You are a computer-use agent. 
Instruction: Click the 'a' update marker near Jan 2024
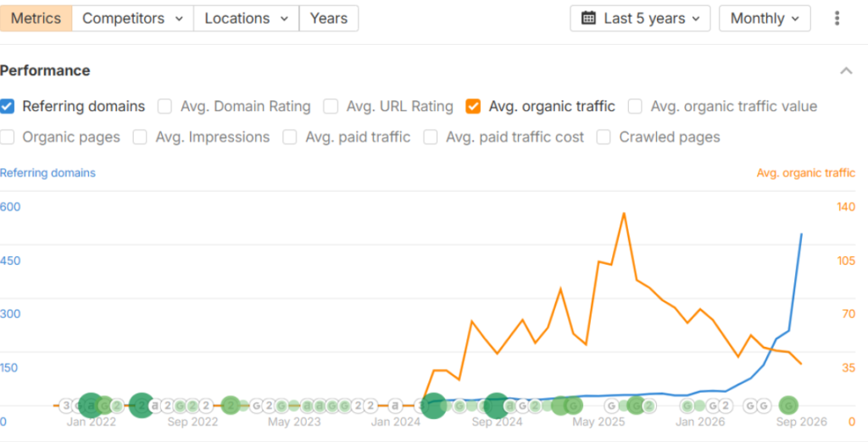click(x=395, y=406)
